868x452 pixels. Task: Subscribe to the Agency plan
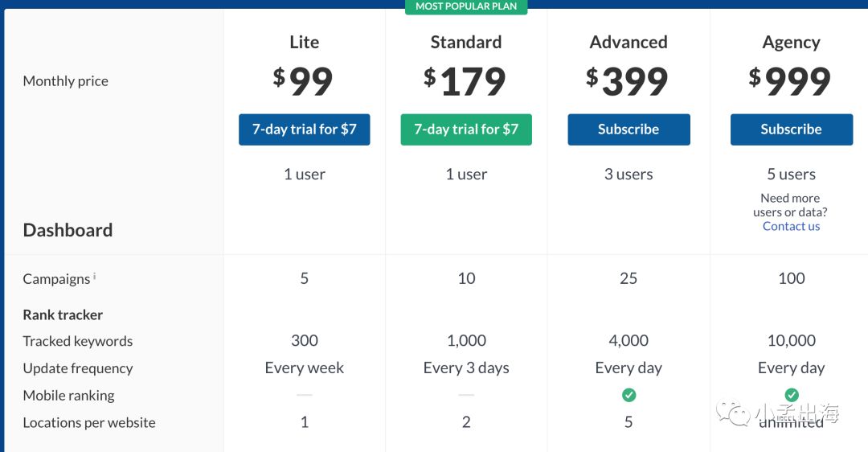click(x=791, y=129)
